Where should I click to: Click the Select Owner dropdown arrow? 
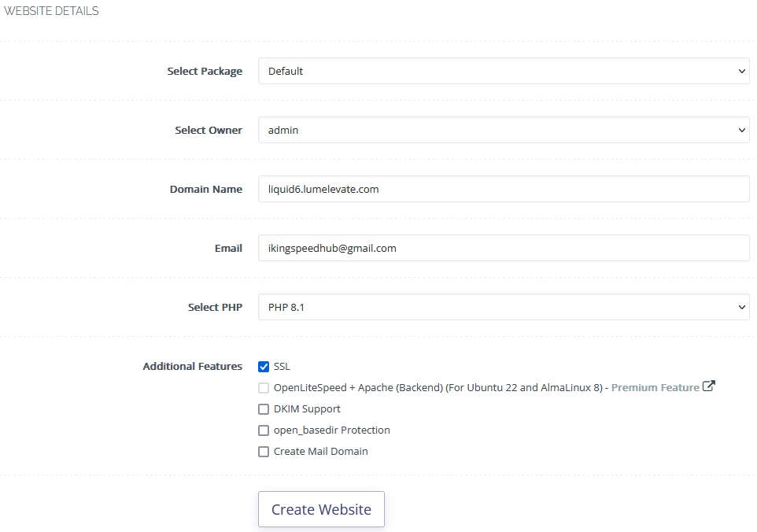[741, 130]
